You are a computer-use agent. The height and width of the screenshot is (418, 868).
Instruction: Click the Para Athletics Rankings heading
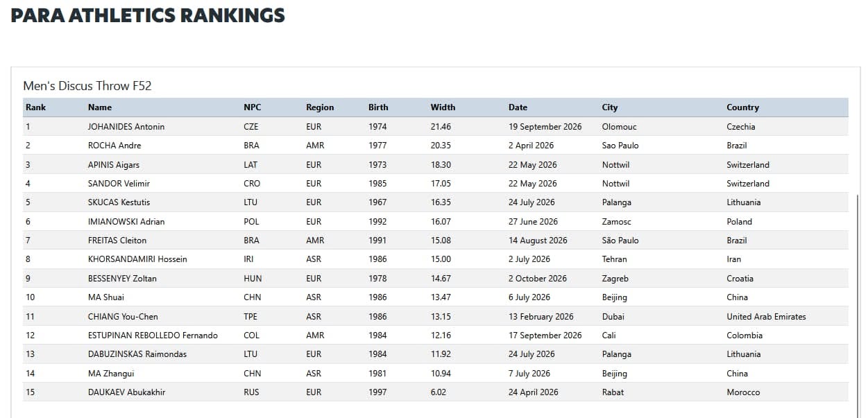148,15
